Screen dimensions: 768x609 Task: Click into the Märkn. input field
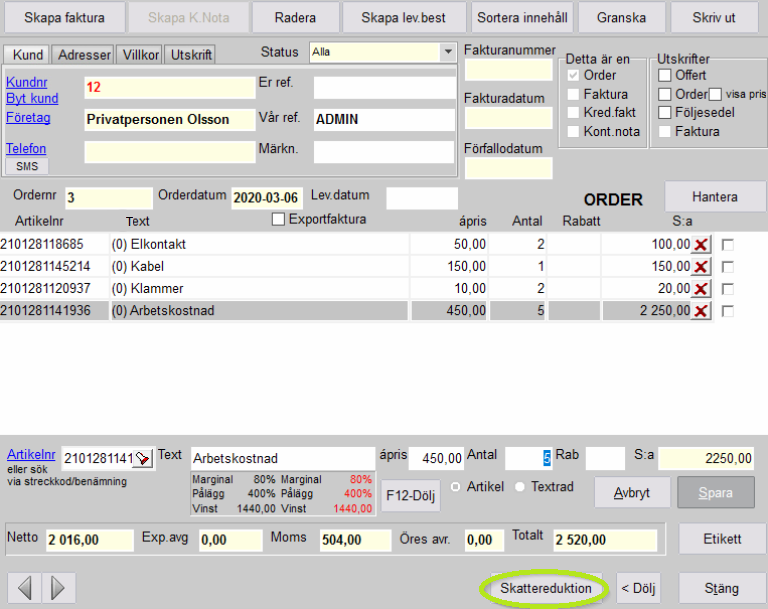(x=384, y=152)
